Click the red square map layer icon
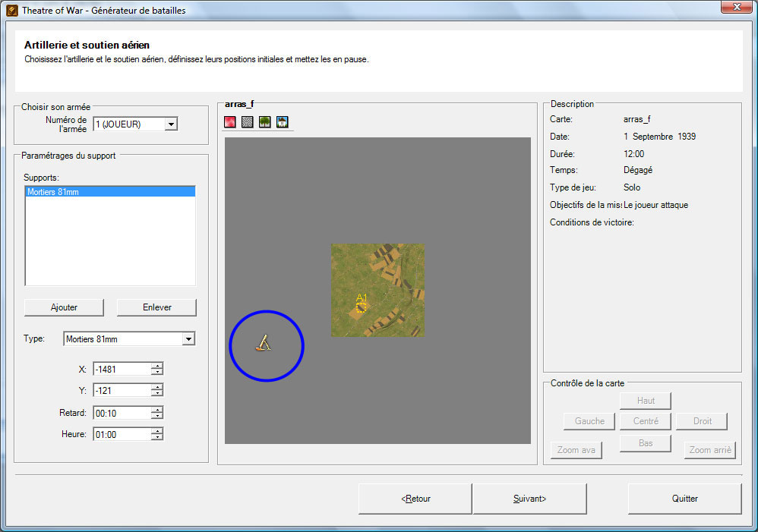The height and width of the screenshot is (532, 758). pyautogui.click(x=230, y=122)
